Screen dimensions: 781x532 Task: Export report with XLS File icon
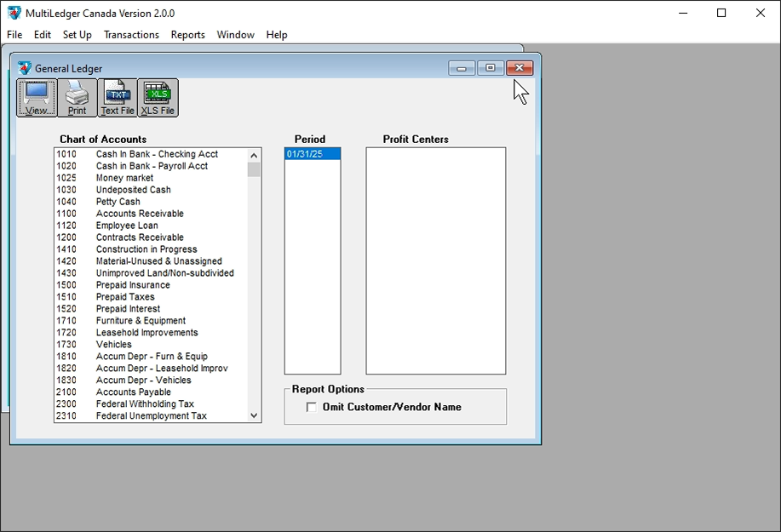coord(158,98)
